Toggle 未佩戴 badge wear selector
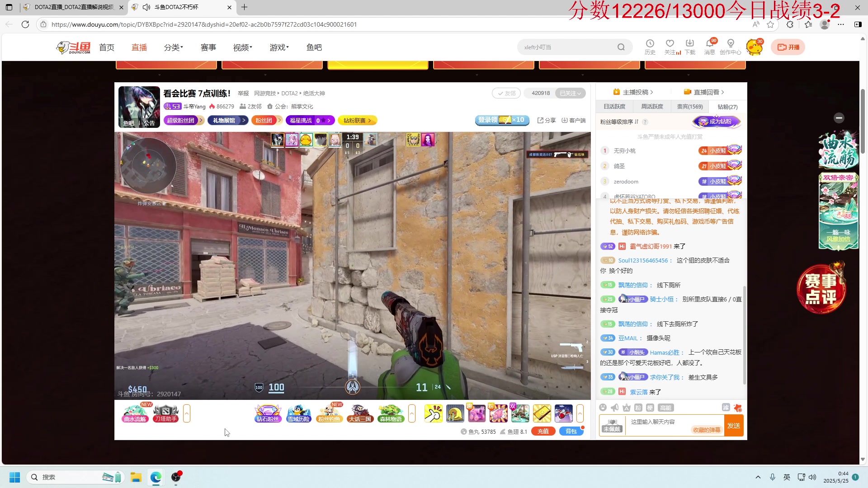This screenshot has width=868, height=488. point(612,426)
